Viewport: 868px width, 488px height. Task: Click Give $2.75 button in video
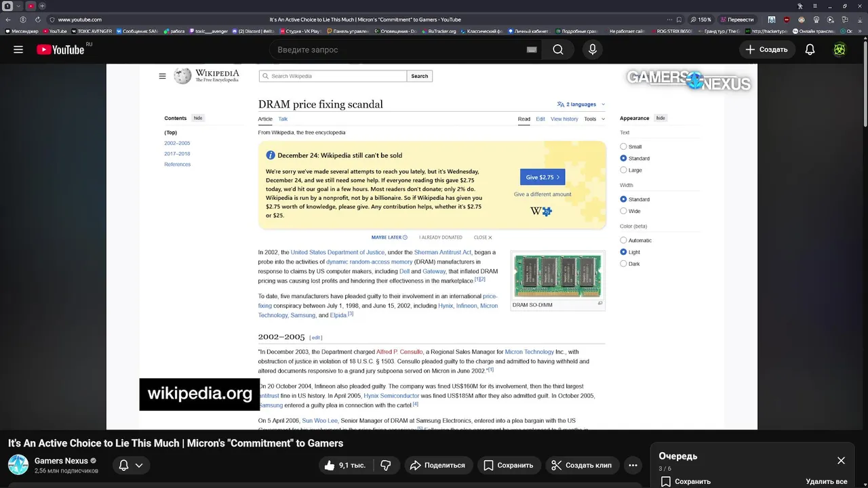tap(542, 177)
